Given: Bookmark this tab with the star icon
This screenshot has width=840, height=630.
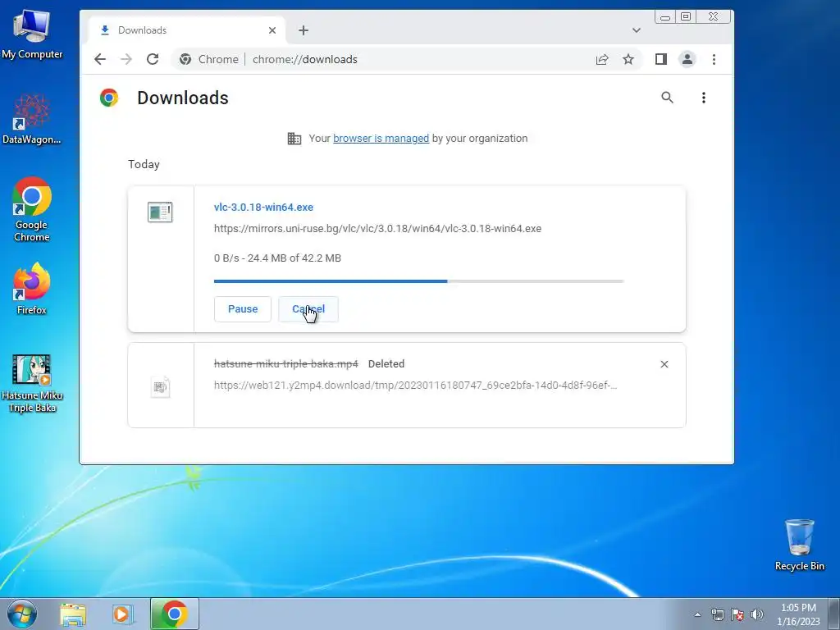Looking at the screenshot, I should pyautogui.click(x=628, y=59).
